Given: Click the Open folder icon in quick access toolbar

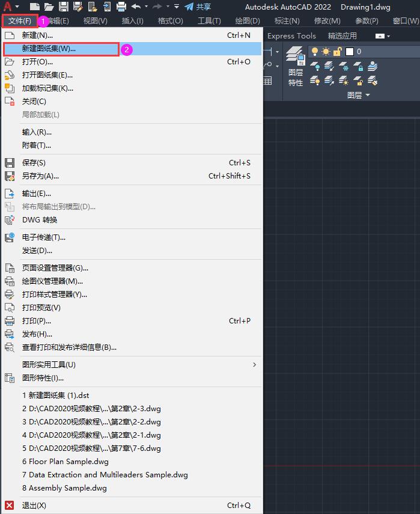Looking at the screenshot, I should tap(49, 6).
